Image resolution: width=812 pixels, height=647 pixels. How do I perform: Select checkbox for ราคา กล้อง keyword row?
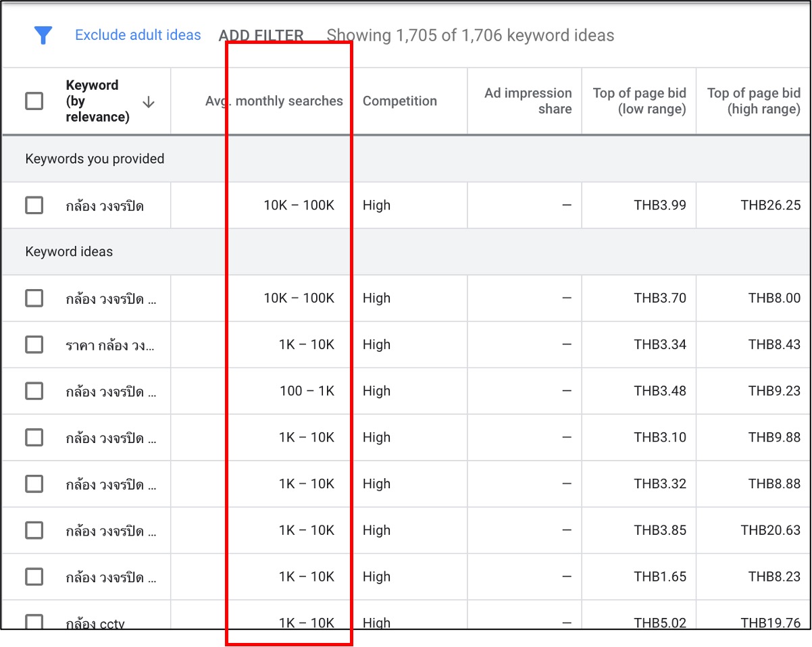[34, 344]
